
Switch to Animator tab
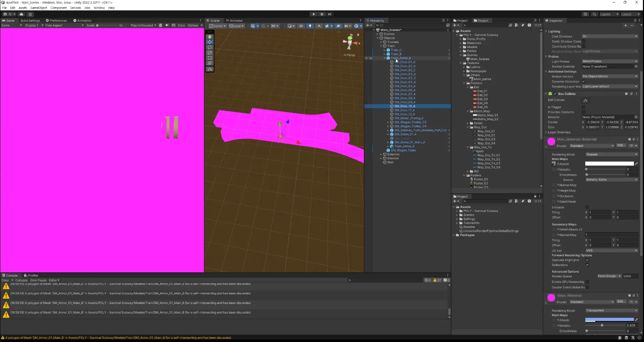click(x=234, y=21)
